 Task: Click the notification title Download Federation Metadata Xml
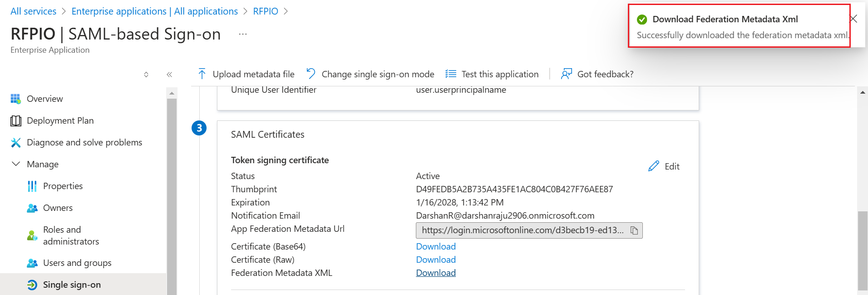pyautogui.click(x=725, y=19)
